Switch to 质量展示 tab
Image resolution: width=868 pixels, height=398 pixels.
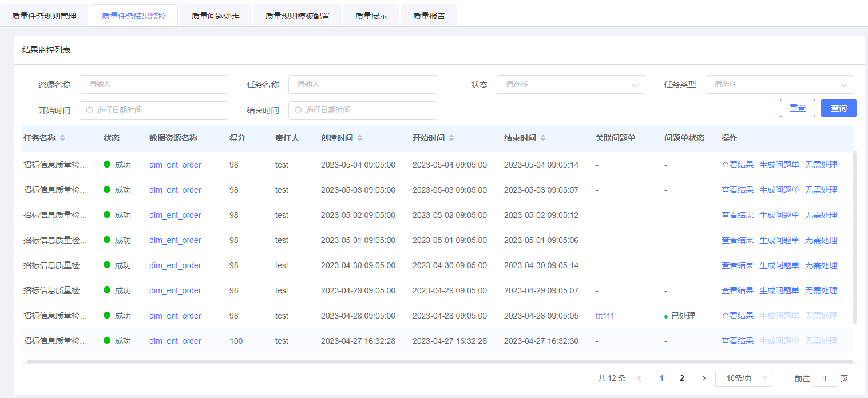pyautogui.click(x=371, y=16)
